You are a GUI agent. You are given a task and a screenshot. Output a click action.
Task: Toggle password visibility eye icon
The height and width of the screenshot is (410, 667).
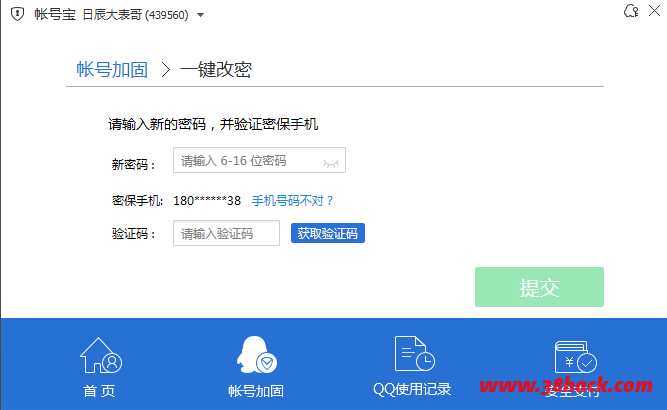331,163
